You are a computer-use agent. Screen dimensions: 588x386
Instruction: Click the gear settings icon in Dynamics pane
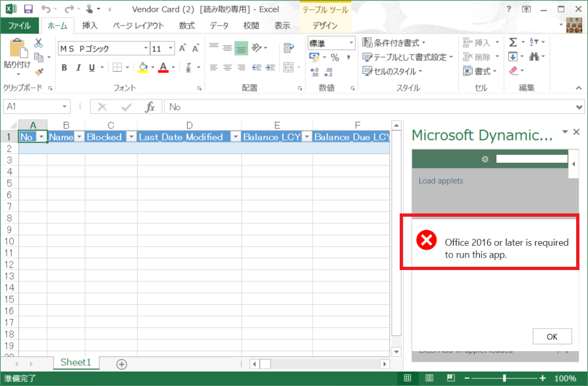[485, 159]
